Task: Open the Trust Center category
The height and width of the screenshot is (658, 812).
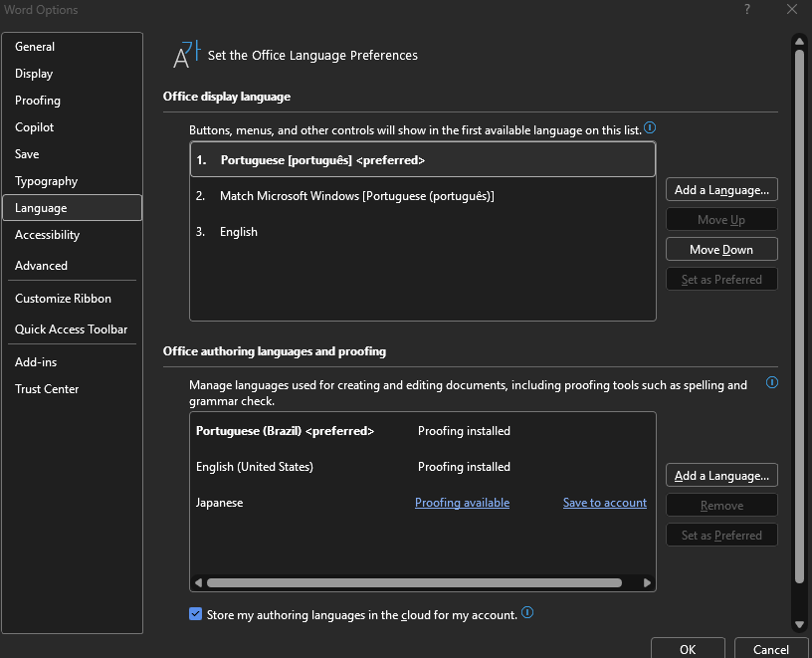Action: pos(73,389)
